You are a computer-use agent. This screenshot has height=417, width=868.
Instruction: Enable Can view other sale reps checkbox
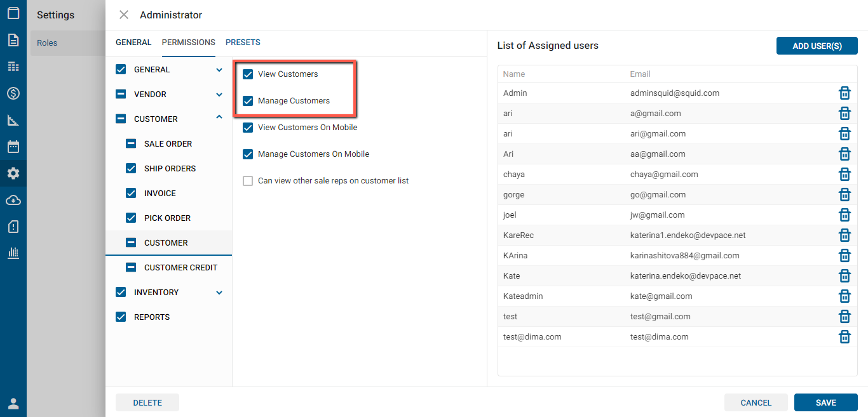click(x=248, y=181)
